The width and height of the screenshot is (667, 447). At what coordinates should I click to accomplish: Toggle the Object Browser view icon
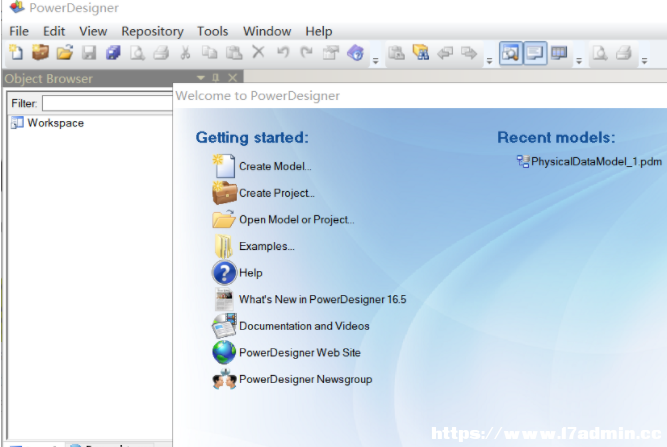click(510, 53)
